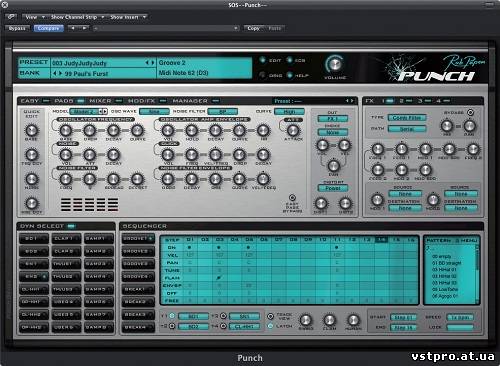Click the link icon in the host toolbar
Viewport: 500px width, 366px height.
11,17
